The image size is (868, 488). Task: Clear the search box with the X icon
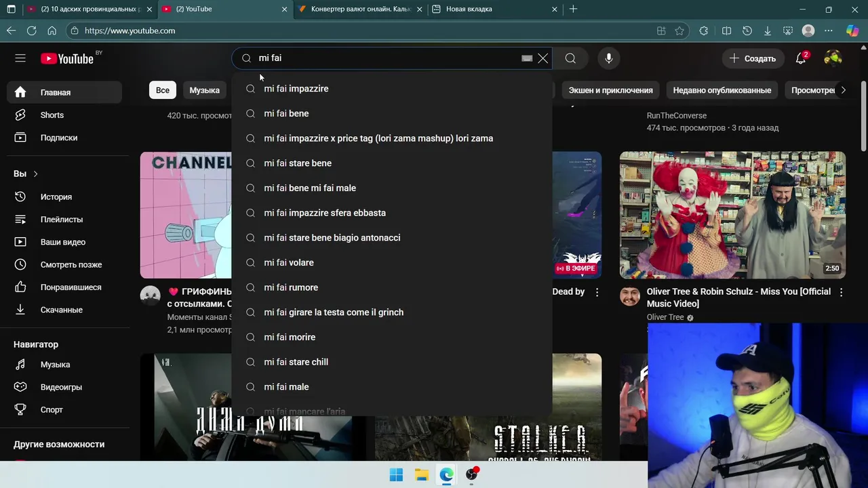pos(543,58)
